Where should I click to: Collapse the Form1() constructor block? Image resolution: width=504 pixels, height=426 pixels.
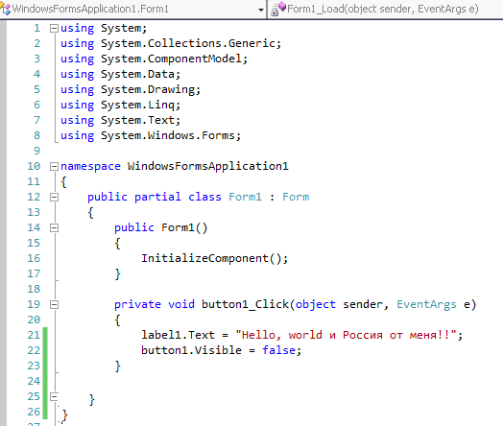point(54,228)
